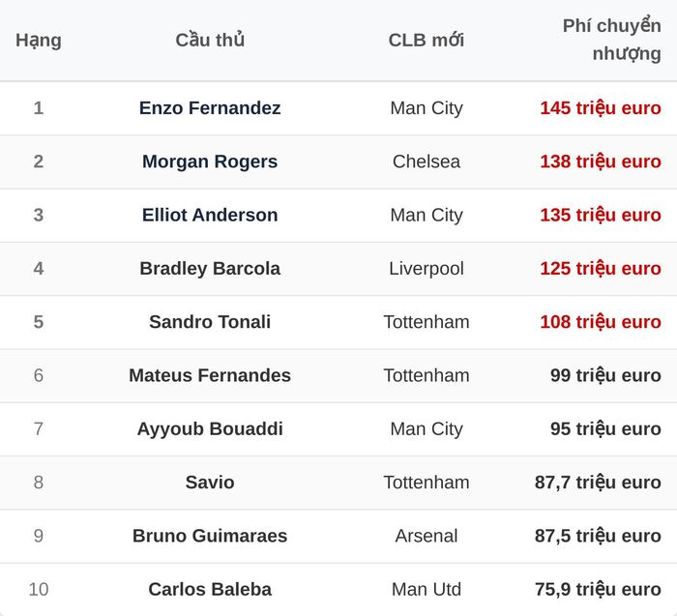
Task: Click Sandro Tonali player name
Action: [x=210, y=322]
